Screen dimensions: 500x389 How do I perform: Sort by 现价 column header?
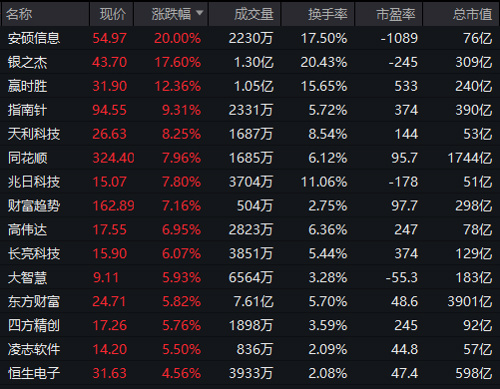click(x=111, y=14)
